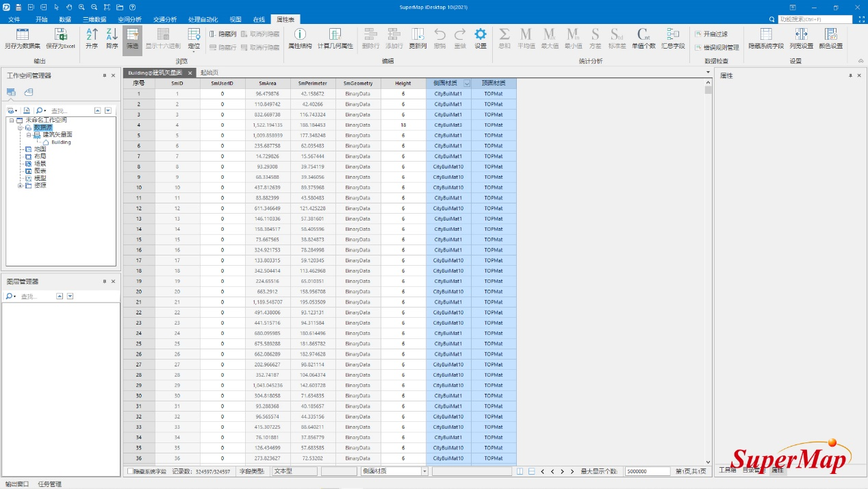Open 属性结构 attribute structure

300,36
